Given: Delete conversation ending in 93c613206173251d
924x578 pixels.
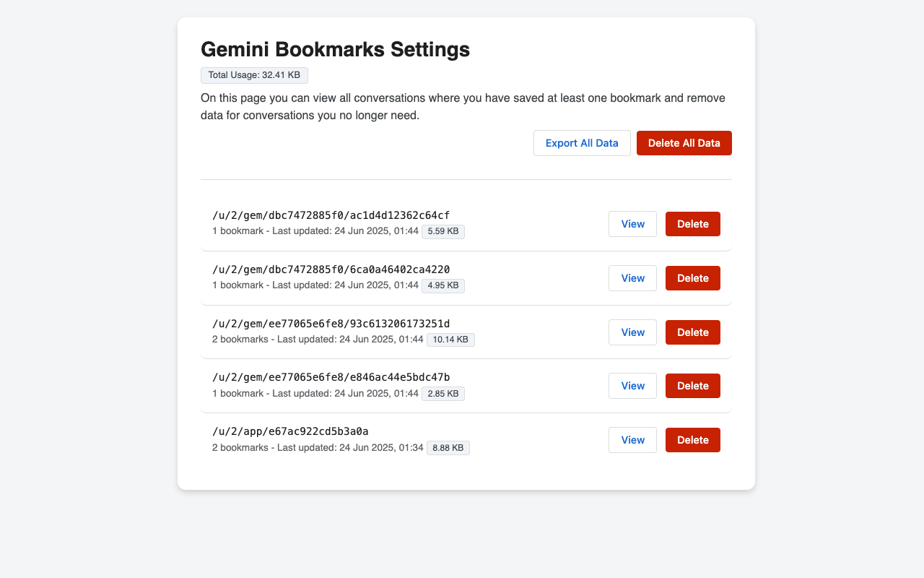Looking at the screenshot, I should click(x=693, y=332).
